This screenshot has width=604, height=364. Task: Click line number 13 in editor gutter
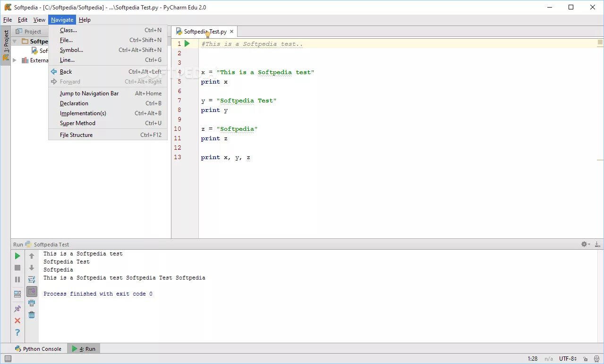click(178, 157)
